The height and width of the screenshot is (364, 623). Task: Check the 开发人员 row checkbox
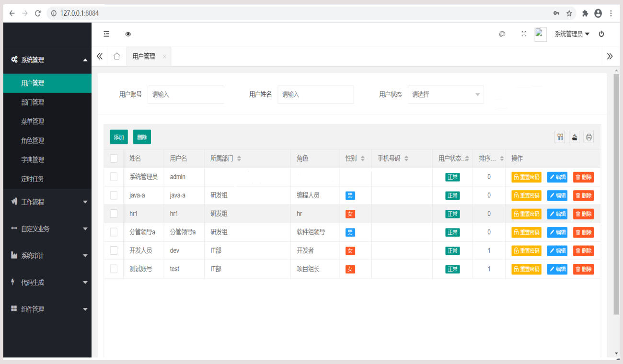(x=114, y=250)
